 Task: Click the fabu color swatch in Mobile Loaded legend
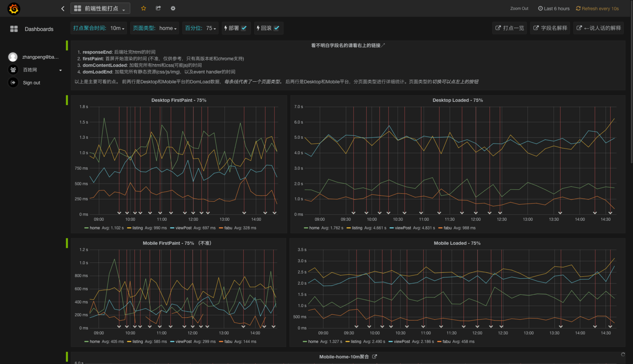tap(439, 342)
